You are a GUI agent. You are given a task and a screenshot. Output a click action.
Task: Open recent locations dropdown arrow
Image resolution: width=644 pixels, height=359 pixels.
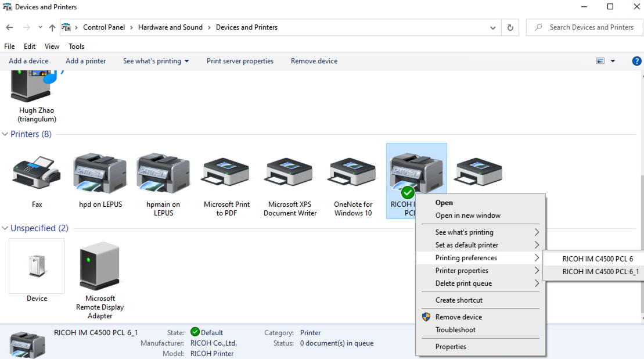click(x=40, y=27)
